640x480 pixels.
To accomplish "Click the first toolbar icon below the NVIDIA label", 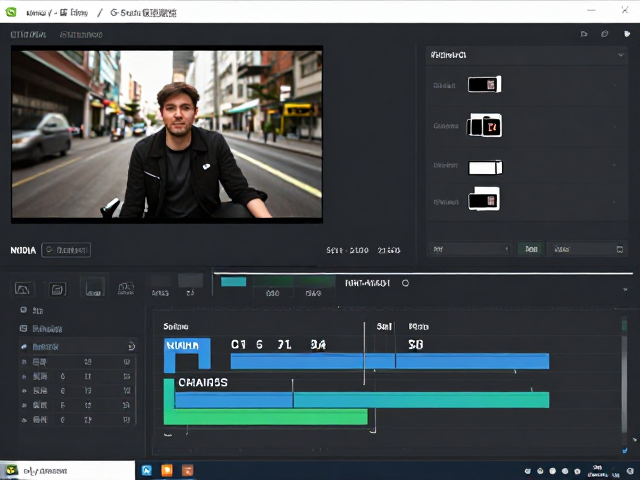I will pos(23,289).
